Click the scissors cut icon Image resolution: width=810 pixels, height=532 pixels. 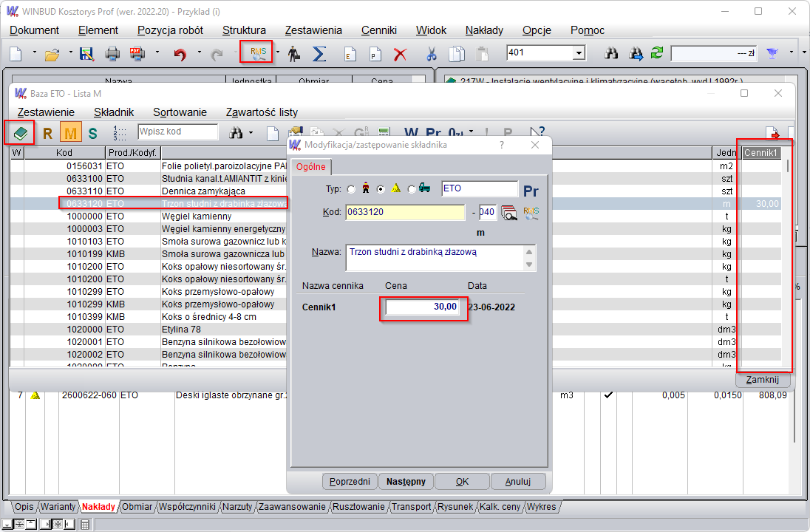click(432, 54)
